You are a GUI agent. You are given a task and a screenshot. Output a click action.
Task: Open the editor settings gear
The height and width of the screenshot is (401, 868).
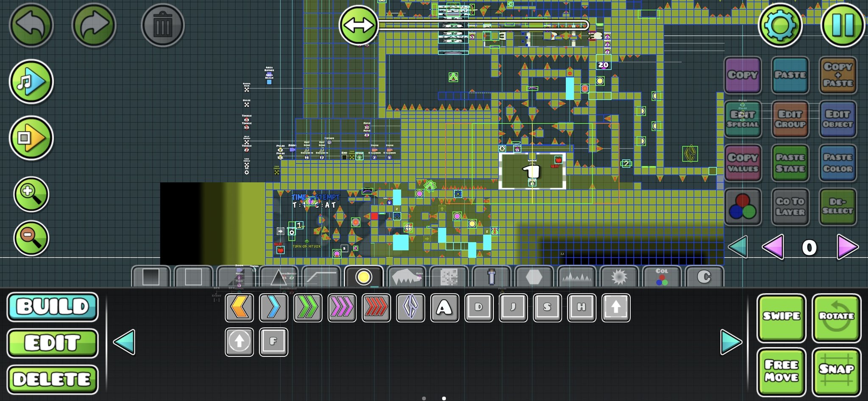(780, 25)
